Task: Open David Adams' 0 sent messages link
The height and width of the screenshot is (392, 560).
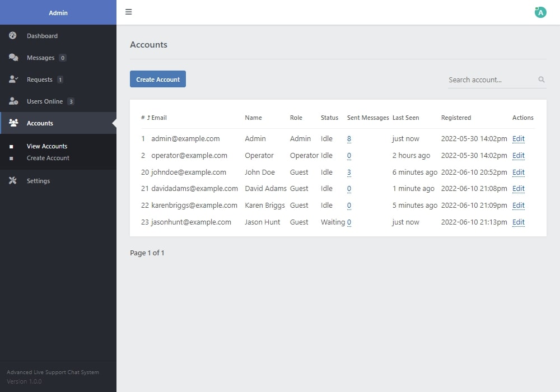Action: click(x=349, y=188)
